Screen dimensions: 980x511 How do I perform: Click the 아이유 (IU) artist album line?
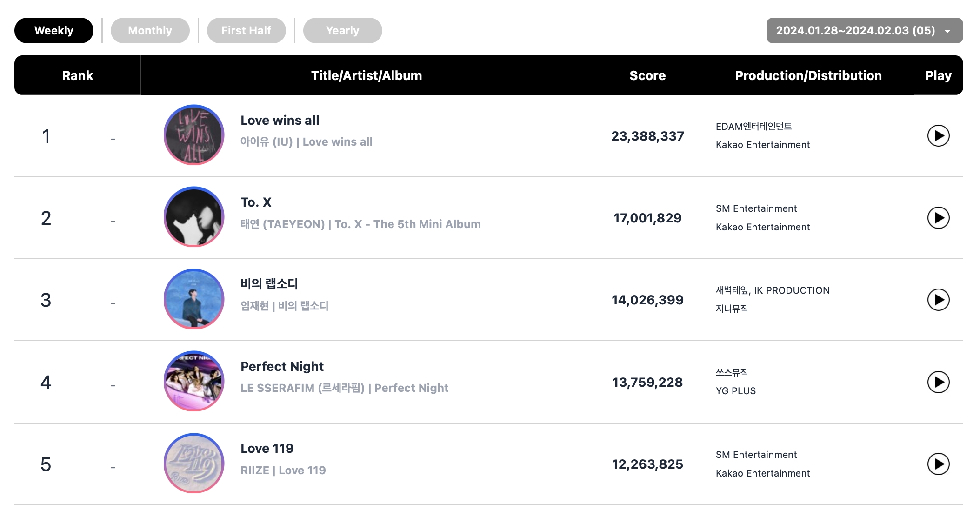(x=306, y=142)
